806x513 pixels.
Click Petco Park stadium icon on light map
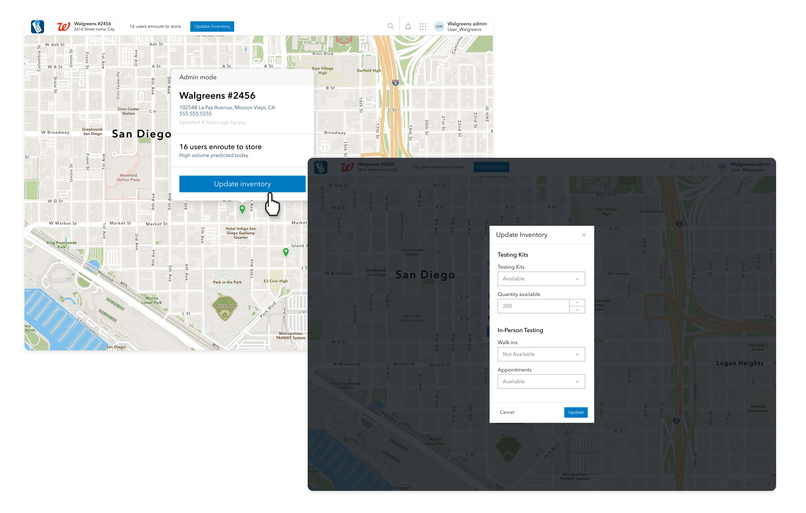point(225,307)
